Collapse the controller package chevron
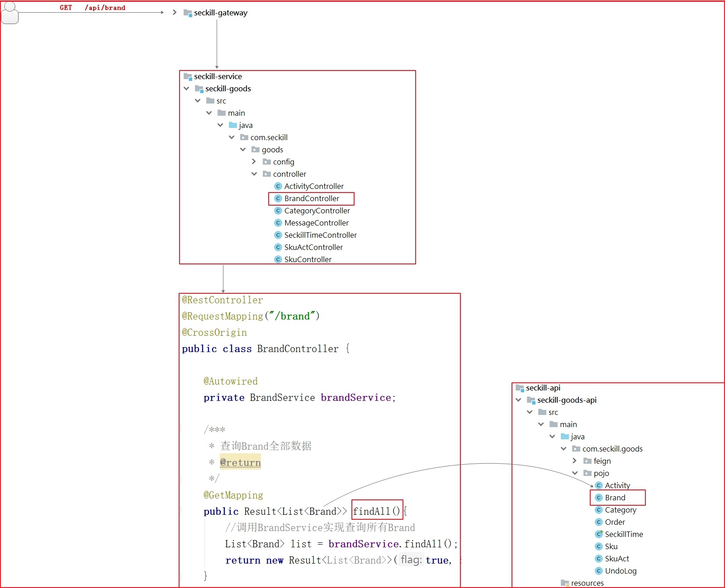The height and width of the screenshot is (588, 725). click(254, 174)
